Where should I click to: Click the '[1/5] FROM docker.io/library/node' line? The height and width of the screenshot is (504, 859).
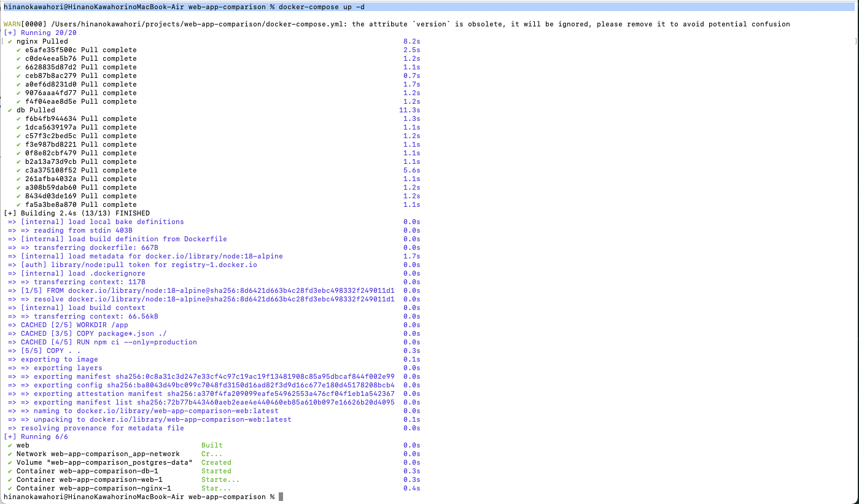click(201, 290)
